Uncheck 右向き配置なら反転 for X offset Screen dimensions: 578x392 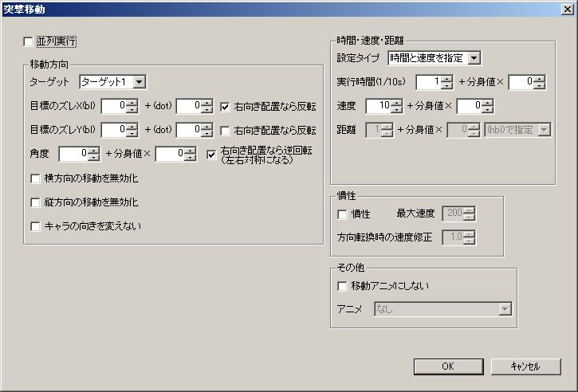[226, 106]
